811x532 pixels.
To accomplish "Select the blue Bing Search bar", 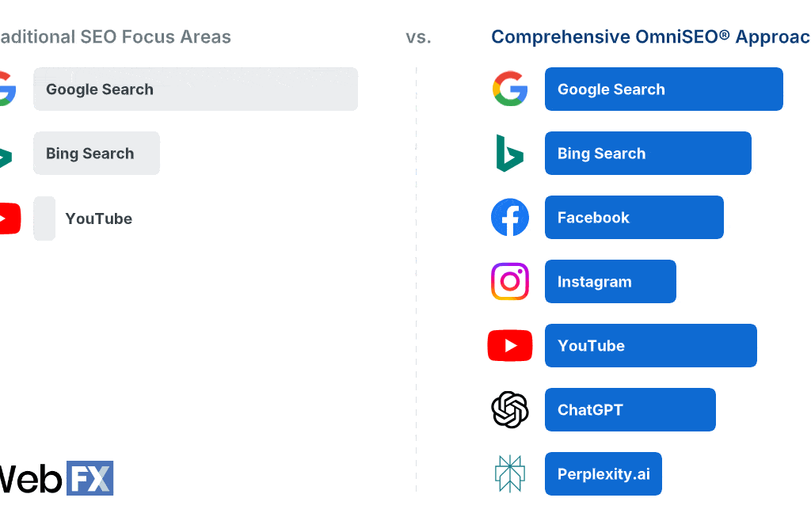I will click(x=648, y=153).
